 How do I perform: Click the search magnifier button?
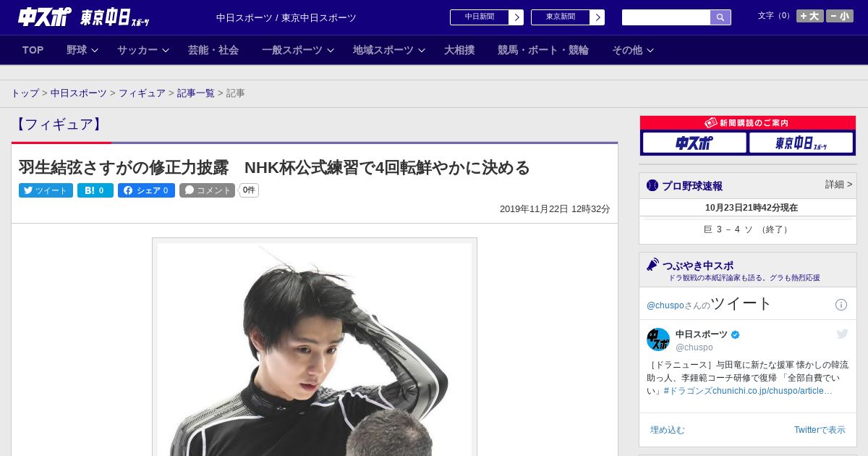click(x=720, y=17)
